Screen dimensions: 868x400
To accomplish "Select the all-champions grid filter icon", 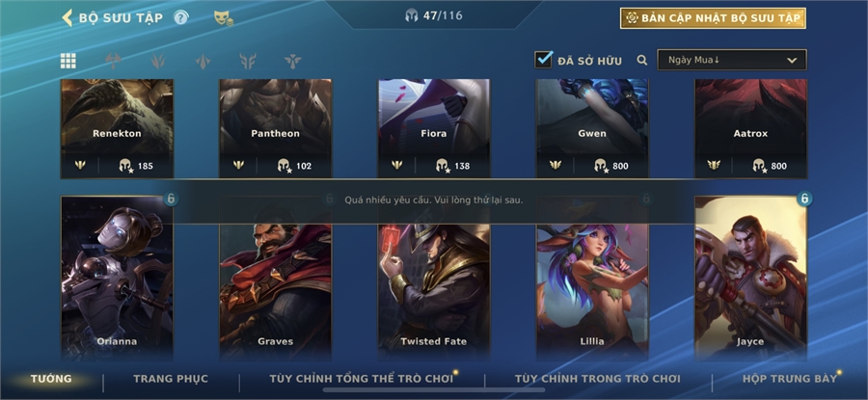I will tap(68, 61).
